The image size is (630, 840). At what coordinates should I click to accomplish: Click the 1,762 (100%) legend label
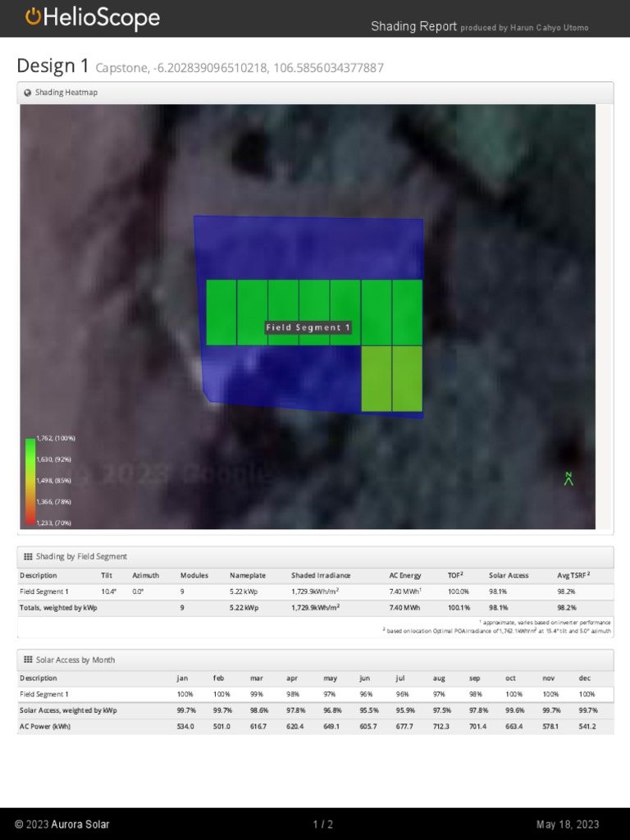pos(56,438)
